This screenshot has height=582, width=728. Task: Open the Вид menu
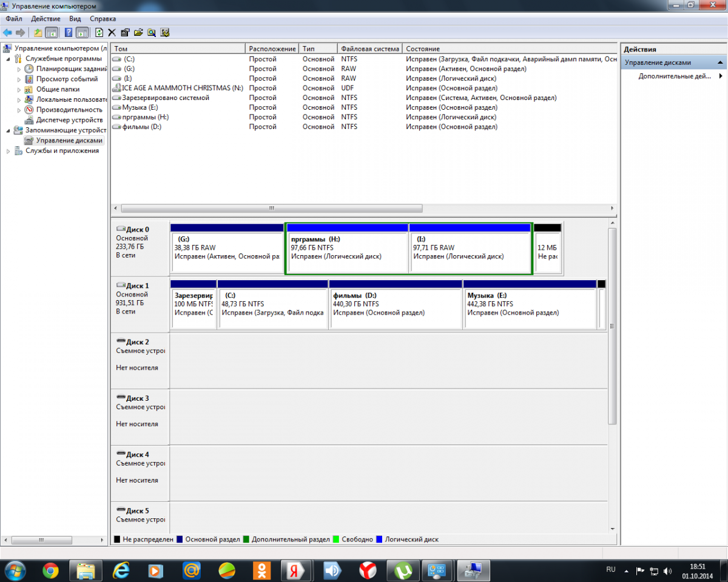(x=75, y=19)
